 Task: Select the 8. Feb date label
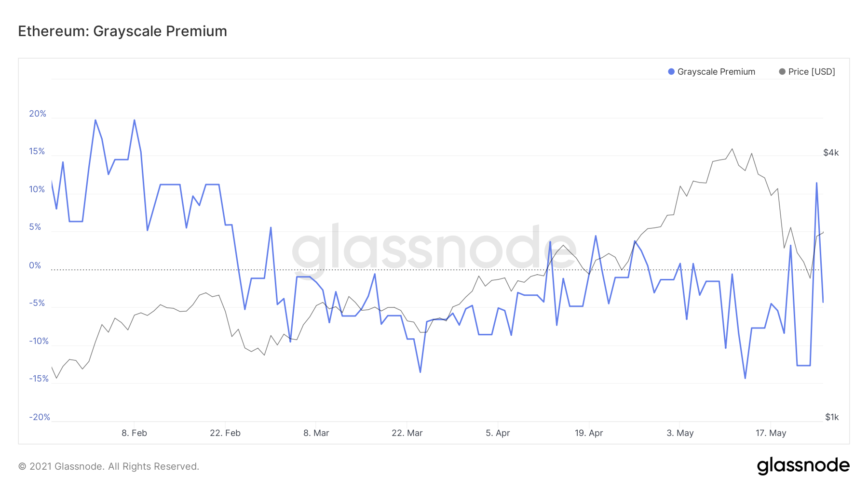tap(134, 433)
